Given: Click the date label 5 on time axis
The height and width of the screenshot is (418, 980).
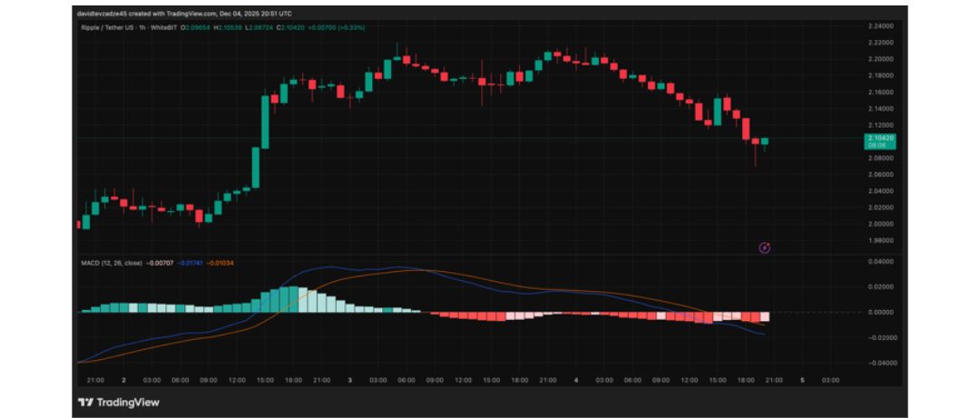Looking at the screenshot, I should click(x=802, y=380).
